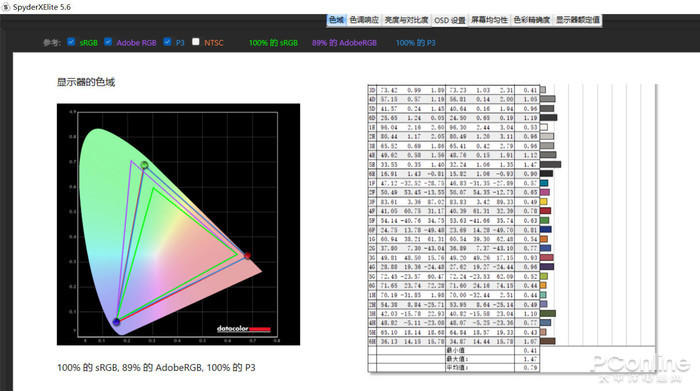
Task: Click the magenta 2F color swatch
Action: pos(545,192)
